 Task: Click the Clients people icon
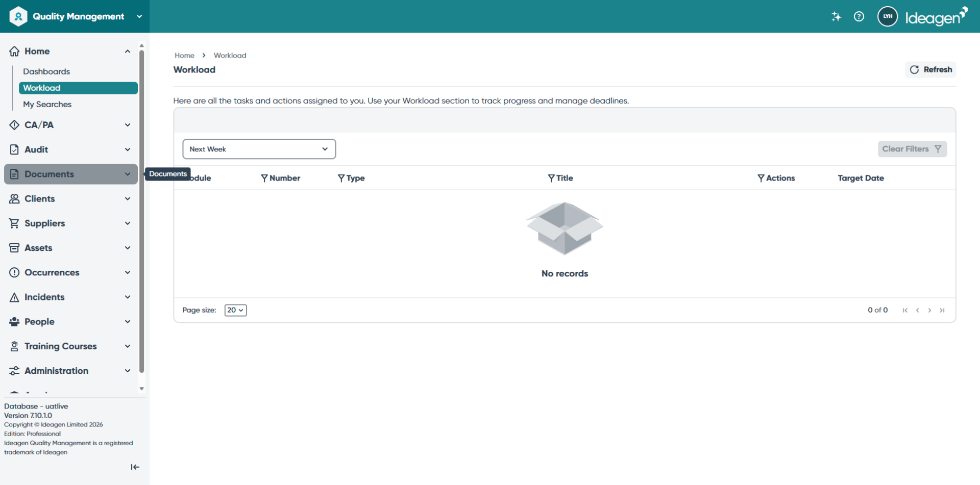tap(14, 198)
